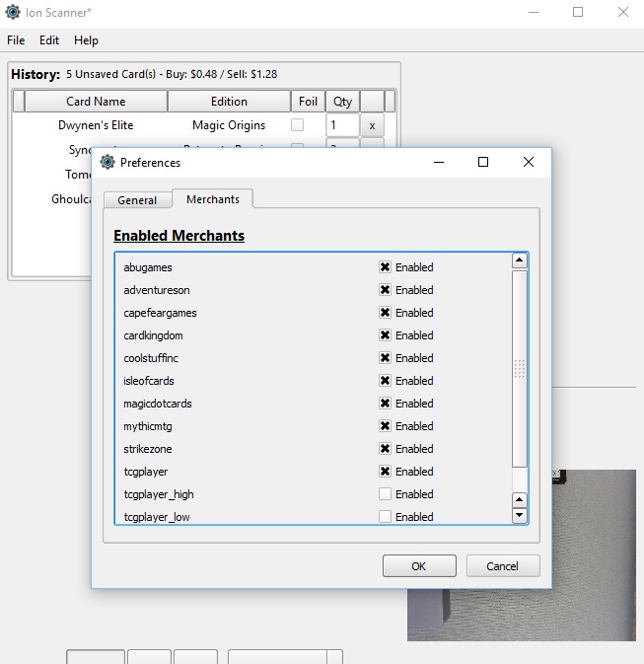Open the Help menu
Viewport: 644px width, 664px height.
click(86, 40)
